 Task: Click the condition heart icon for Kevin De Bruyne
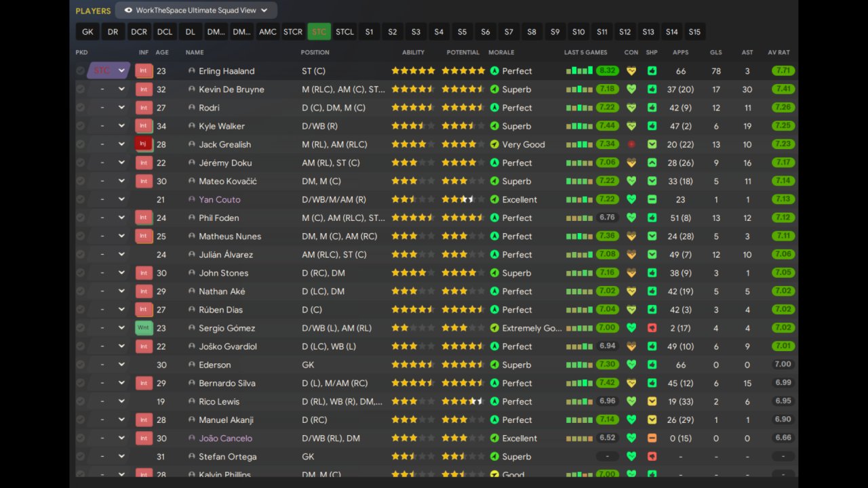coord(631,89)
